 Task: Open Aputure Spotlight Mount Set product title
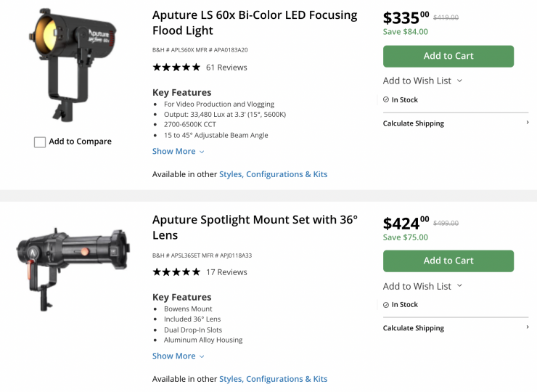[x=255, y=227]
